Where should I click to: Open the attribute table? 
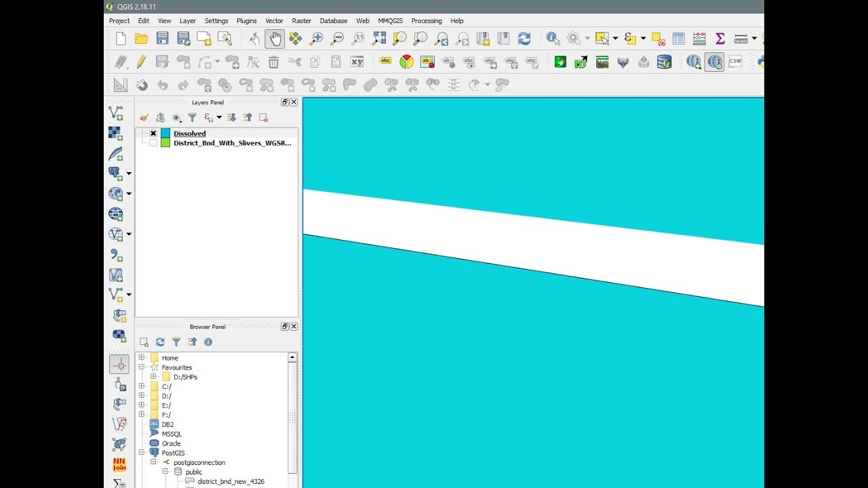point(679,39)
